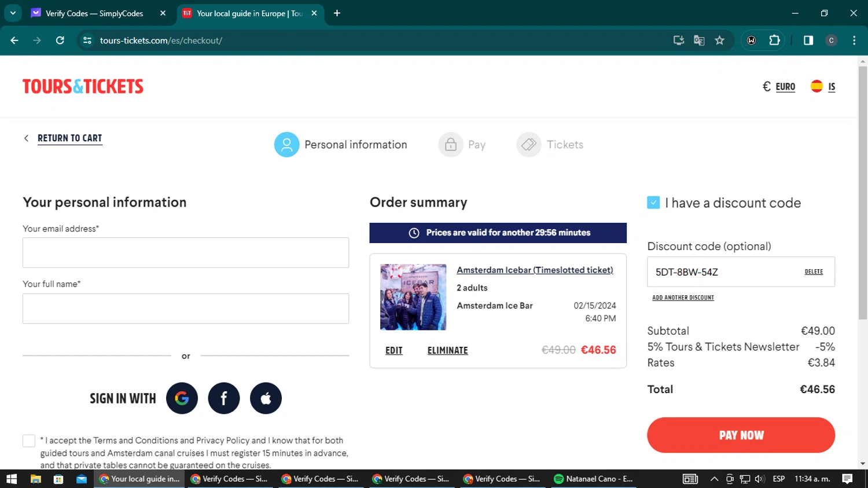Viewport: 868px width, 488px height.
Task: Close the 'Your local guide in Europe' tab
Action: tap(314, 13)
